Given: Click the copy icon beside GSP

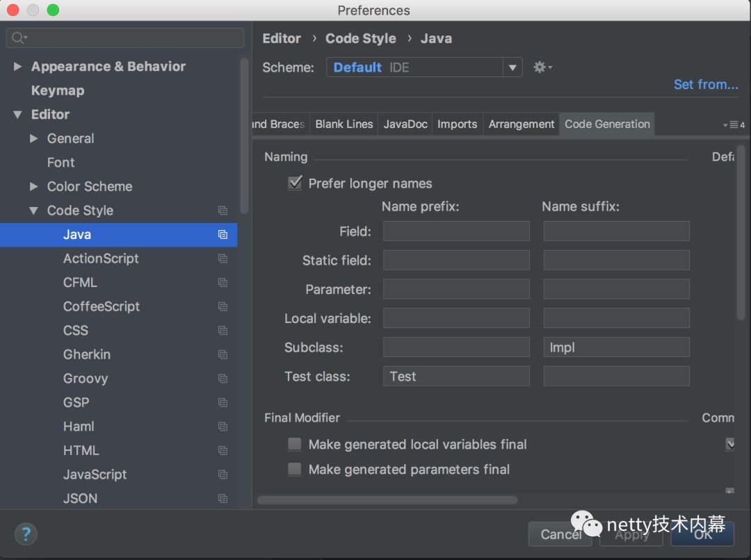Looking at the screenshot, I should click(x=223, y=402).
